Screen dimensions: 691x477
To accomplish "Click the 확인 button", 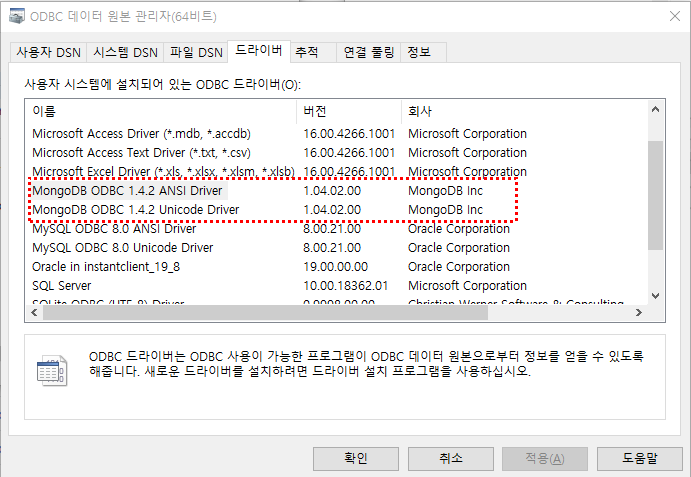I will point(356,458).
